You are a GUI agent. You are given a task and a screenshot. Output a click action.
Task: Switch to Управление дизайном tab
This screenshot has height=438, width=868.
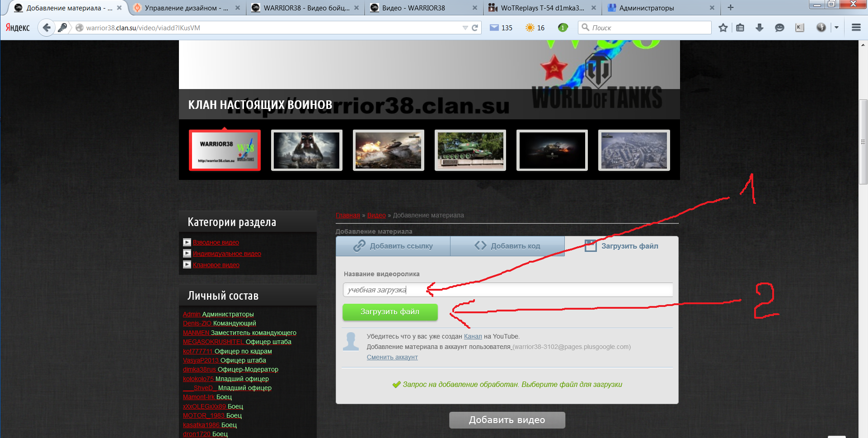pyautogui.click(x=186, y=8)
